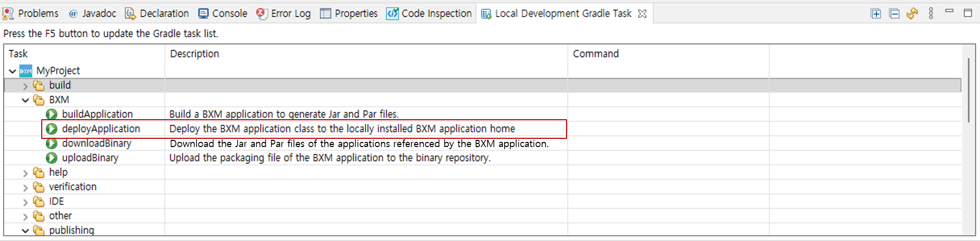Select the MyProject tree item
The image size is (980, 241).
(58, 71)
